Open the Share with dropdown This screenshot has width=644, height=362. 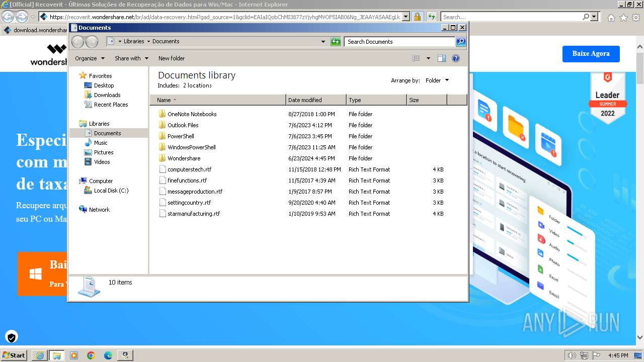click(x=131, y=58)
